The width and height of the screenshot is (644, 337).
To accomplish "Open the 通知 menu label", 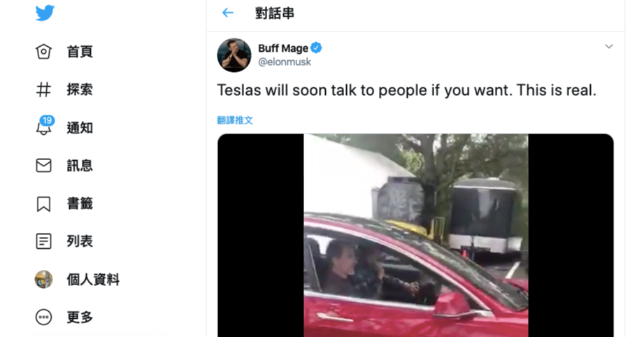I will point(80,128).
